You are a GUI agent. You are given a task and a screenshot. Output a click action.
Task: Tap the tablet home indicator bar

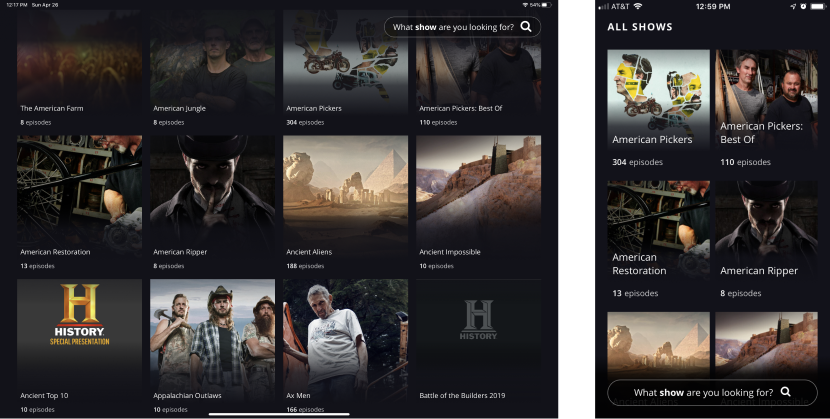coord(279,414)
